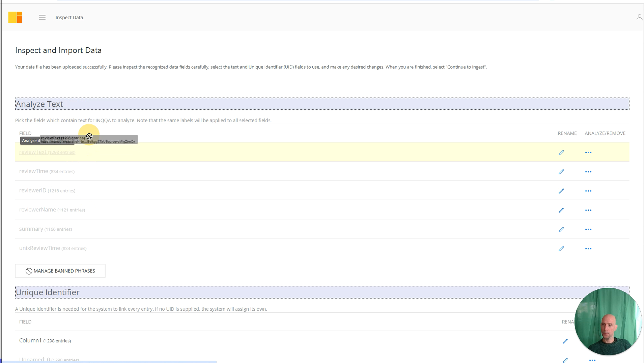Expand analyze/remove menu for reviewerID
644x363 pixels.
point(588,191)
